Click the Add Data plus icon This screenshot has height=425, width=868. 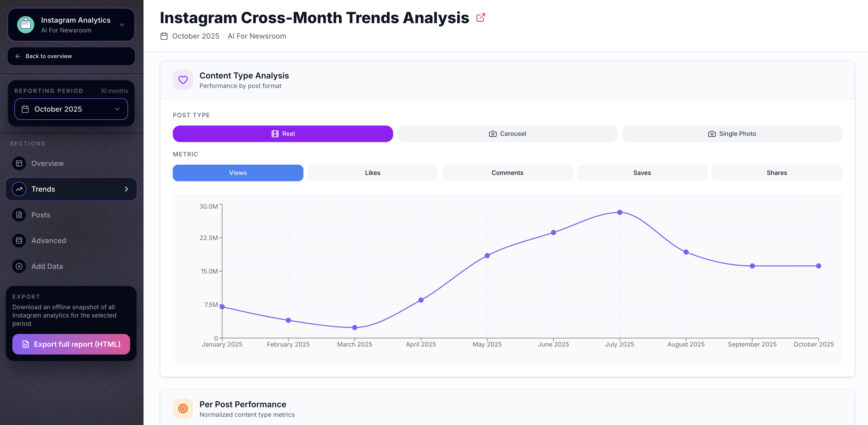(19, 266)
